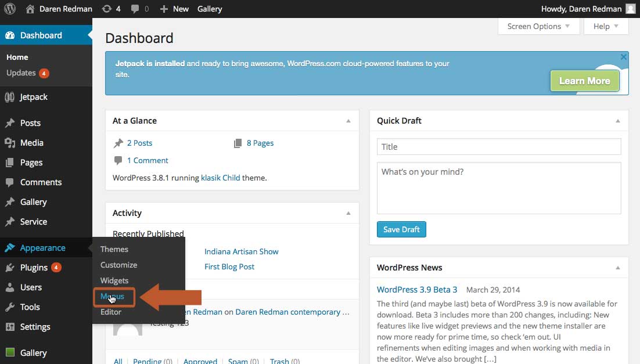Open Widgets in Appearance submenu
This screenshot has width=640, height=364.
(114, 281)
